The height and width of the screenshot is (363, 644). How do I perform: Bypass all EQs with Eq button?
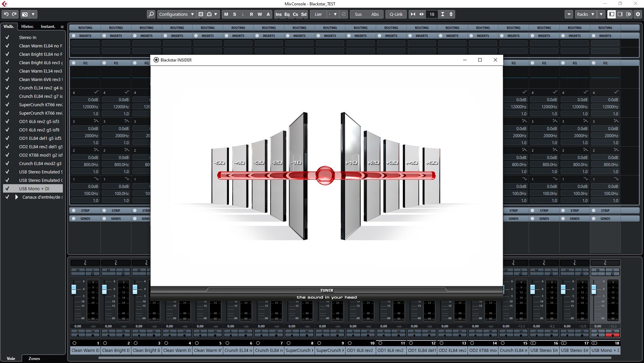(x=287, y=14)
